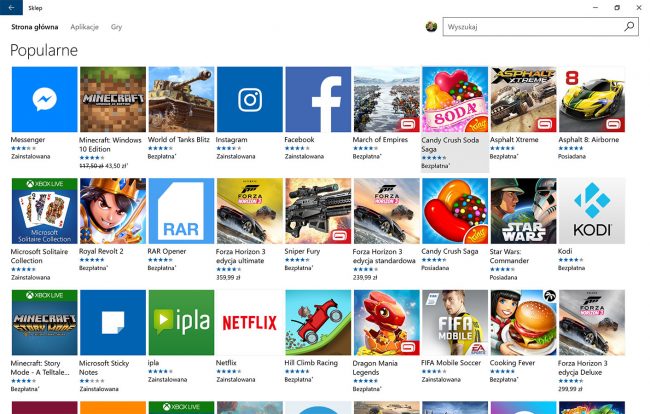Viewport: 650px width, 414px height.
Task: Click the 43,50 zł Minecraft price
Action: coord(116,166)
